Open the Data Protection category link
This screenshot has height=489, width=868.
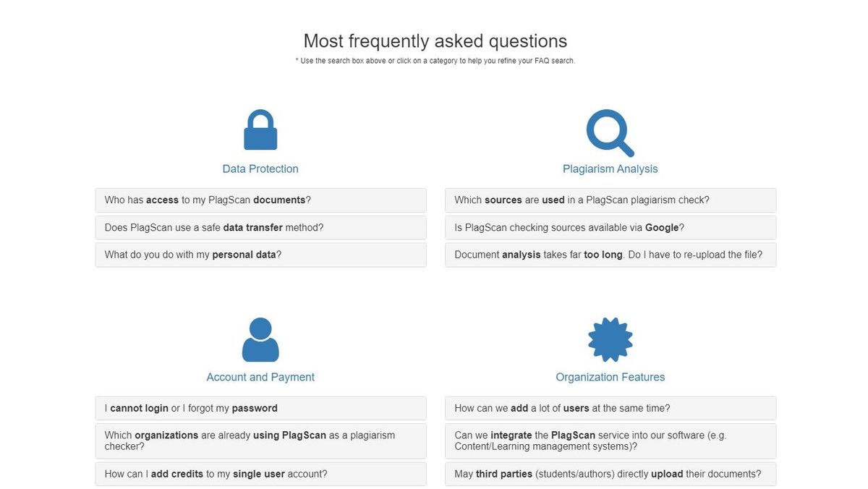click(260, 168)
